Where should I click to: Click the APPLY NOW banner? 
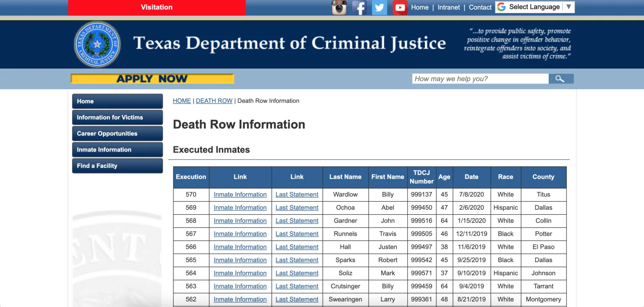152,79
